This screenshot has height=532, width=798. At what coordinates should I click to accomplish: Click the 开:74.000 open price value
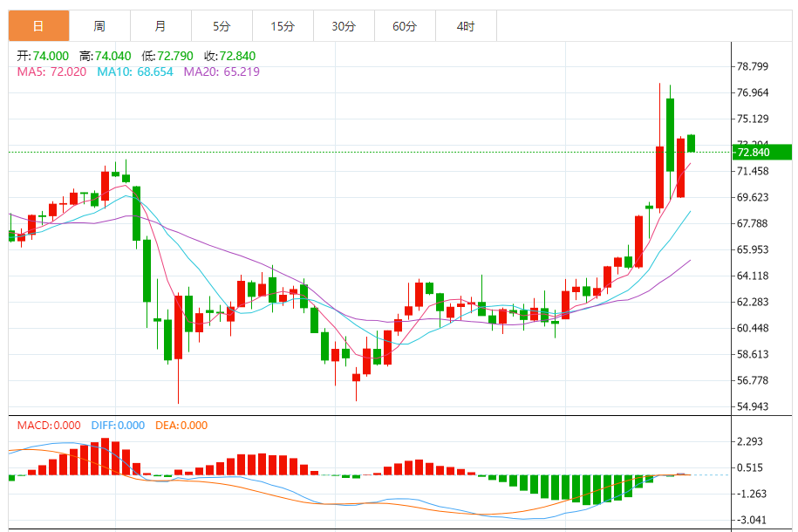pos(43,56)
